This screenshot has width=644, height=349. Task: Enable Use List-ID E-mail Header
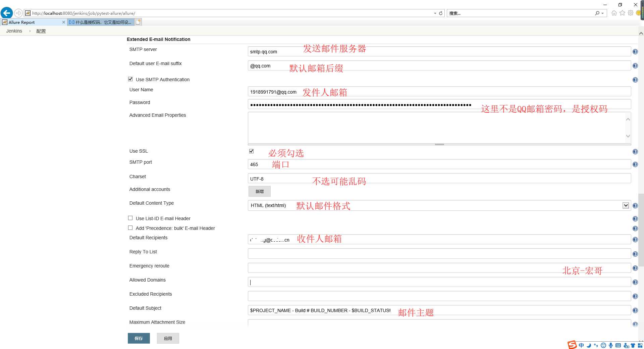point(130,218)
